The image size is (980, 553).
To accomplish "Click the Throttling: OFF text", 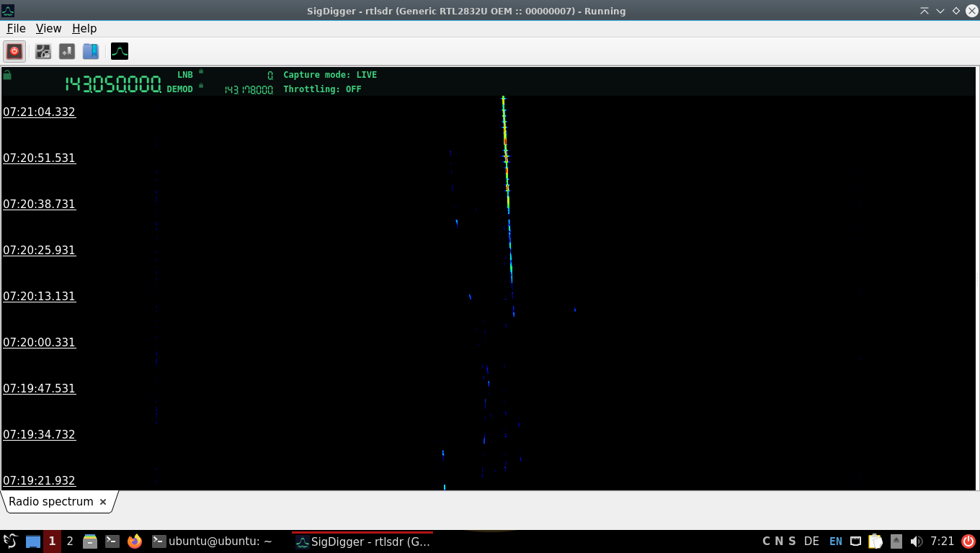I will (322, 89).
